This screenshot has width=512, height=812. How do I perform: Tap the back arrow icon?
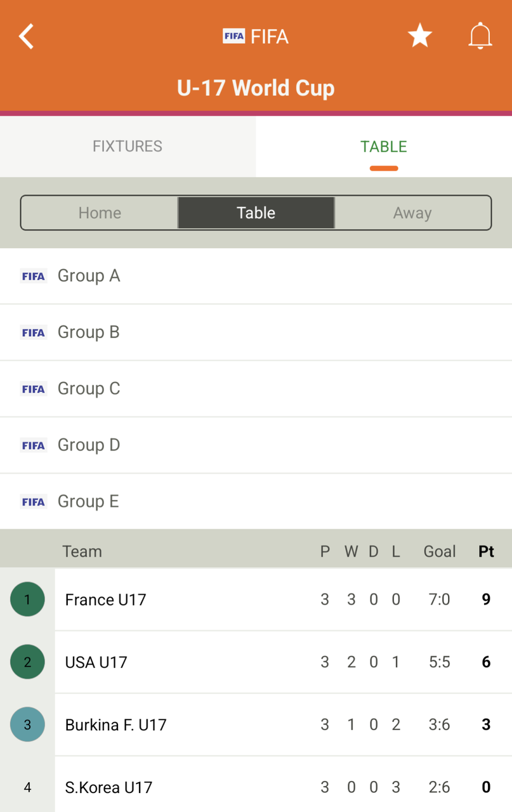pos(26,36)
